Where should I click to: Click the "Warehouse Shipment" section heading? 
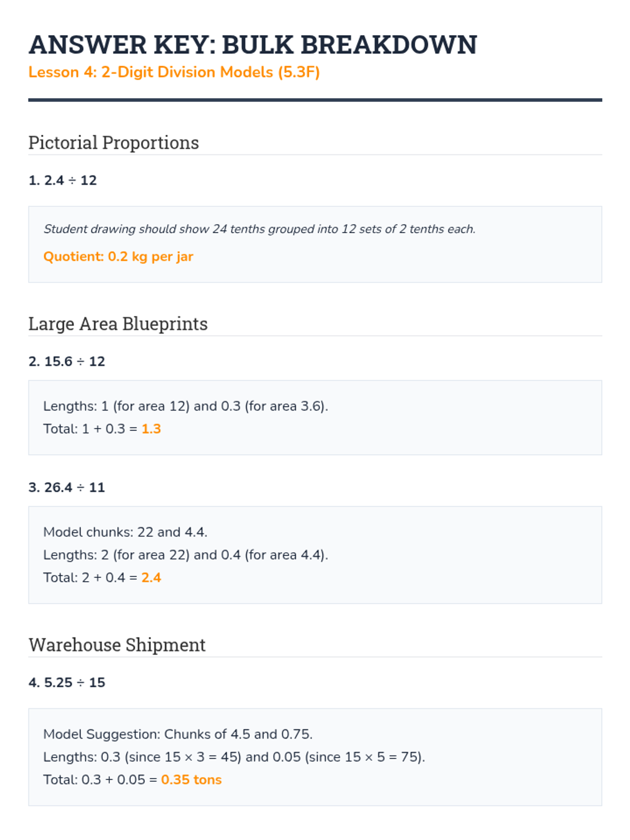click(117, 645)
